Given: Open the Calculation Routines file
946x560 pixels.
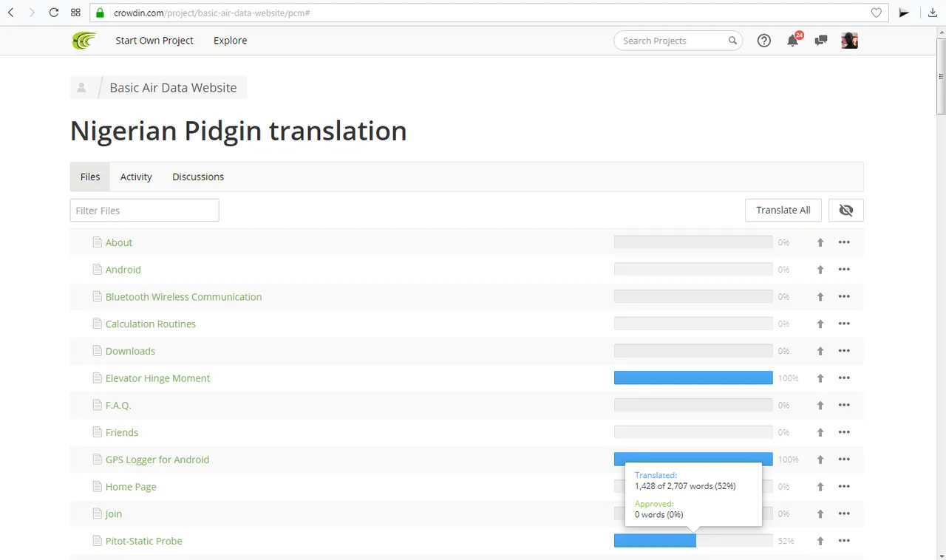Looking at the screenshot, I should [151, 324].
